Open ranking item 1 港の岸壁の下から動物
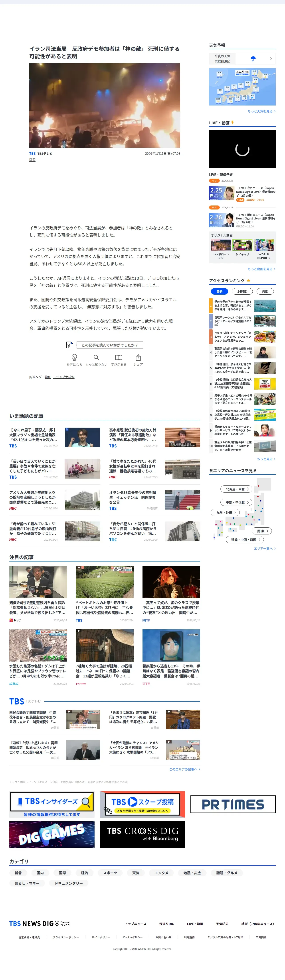 242,305
